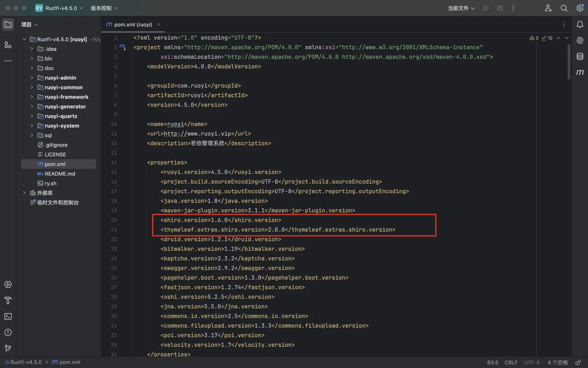Click the 10 checks passed indicator
Screen dimensions: 588x368
tap(547, 38)
